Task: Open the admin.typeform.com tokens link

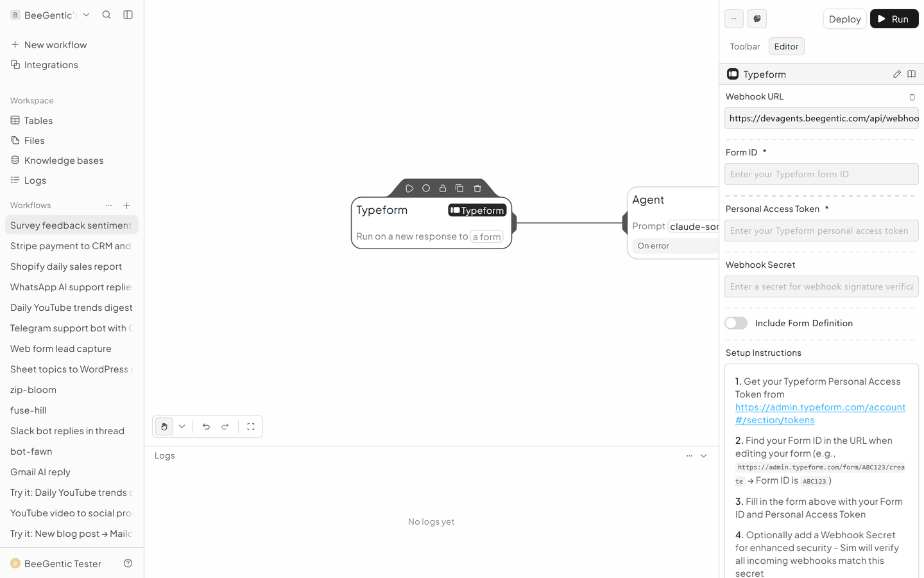Action: [821, 414]
